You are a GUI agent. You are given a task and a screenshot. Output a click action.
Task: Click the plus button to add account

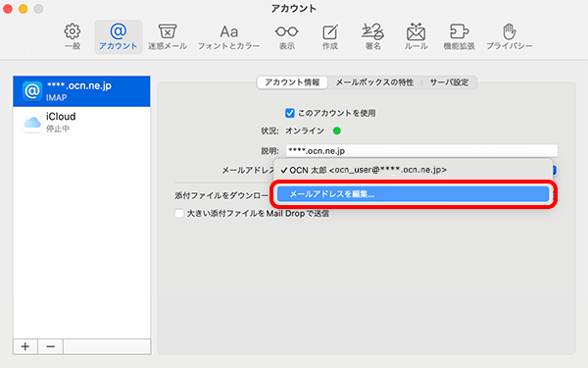coord(25,346)
